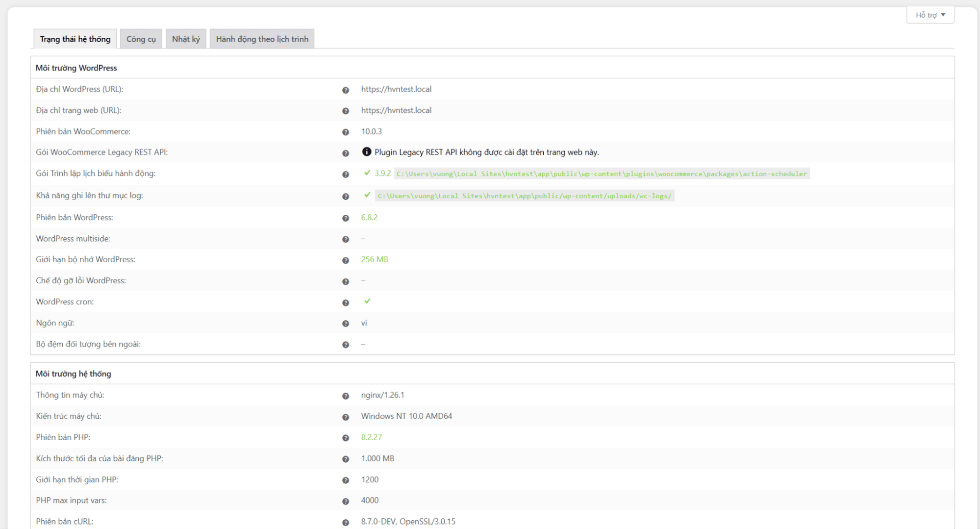Click help icon for Phiên bản WordPress row
Viewport: 980px width, 529px height.
point(345,218)
